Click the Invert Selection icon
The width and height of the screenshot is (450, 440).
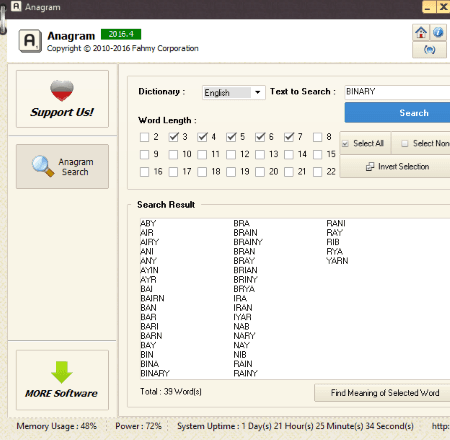[x=370, y=166]
